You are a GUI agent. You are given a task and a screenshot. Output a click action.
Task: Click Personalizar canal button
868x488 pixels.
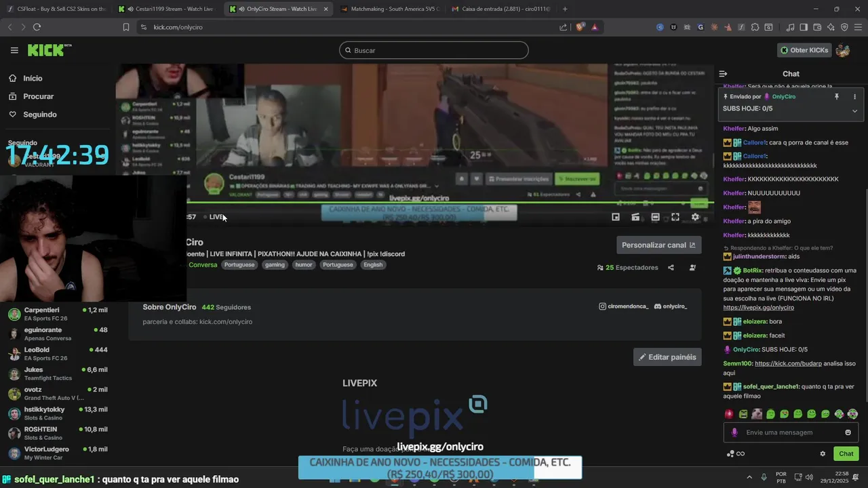coord(658,245)
